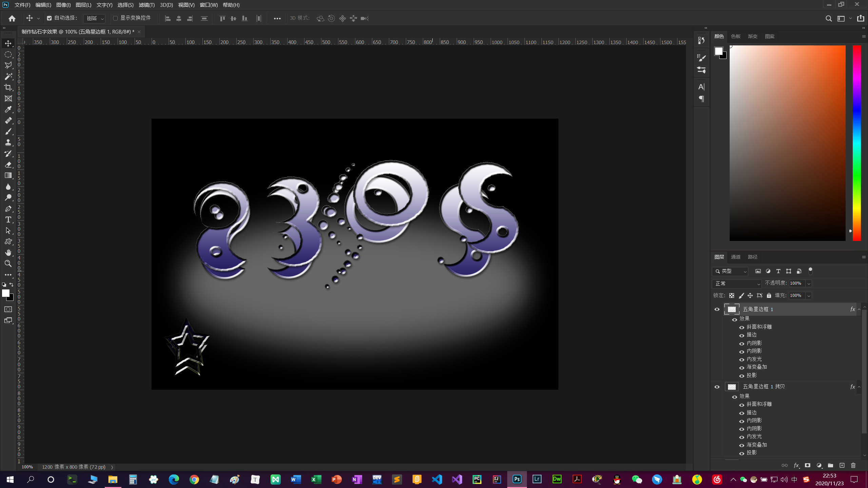868x488 pixels.
Task: Select the Eyedropper tool
Action: coord(8,109)
